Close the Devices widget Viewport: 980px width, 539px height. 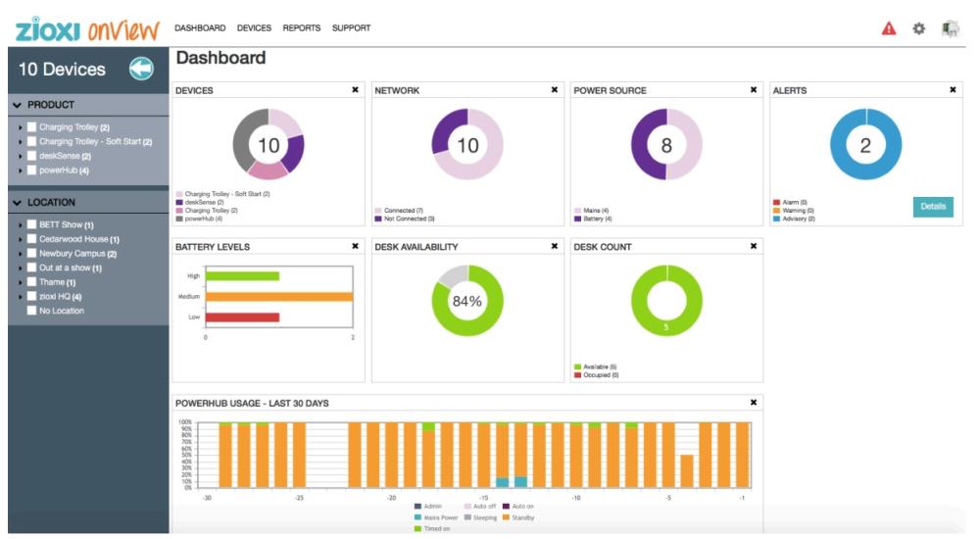(x=355, y=90)
